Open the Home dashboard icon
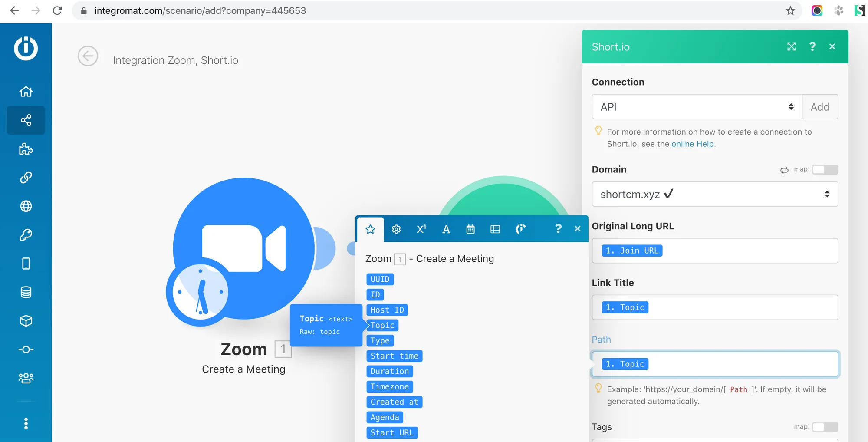 coord(26,92)
